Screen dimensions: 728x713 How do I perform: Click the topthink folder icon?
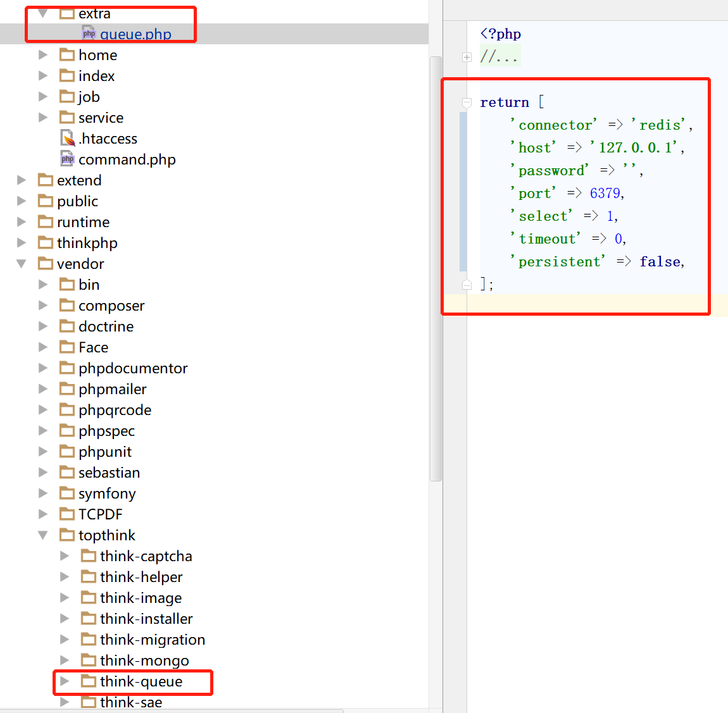67,535
